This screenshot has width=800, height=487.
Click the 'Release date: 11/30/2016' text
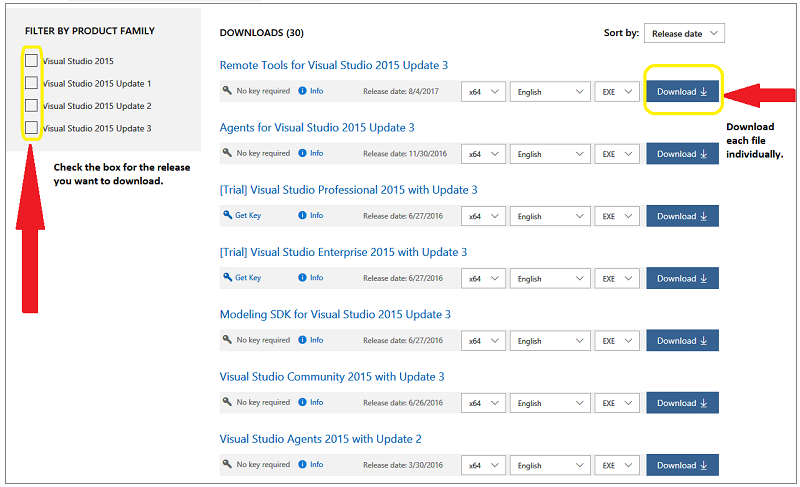405,153
